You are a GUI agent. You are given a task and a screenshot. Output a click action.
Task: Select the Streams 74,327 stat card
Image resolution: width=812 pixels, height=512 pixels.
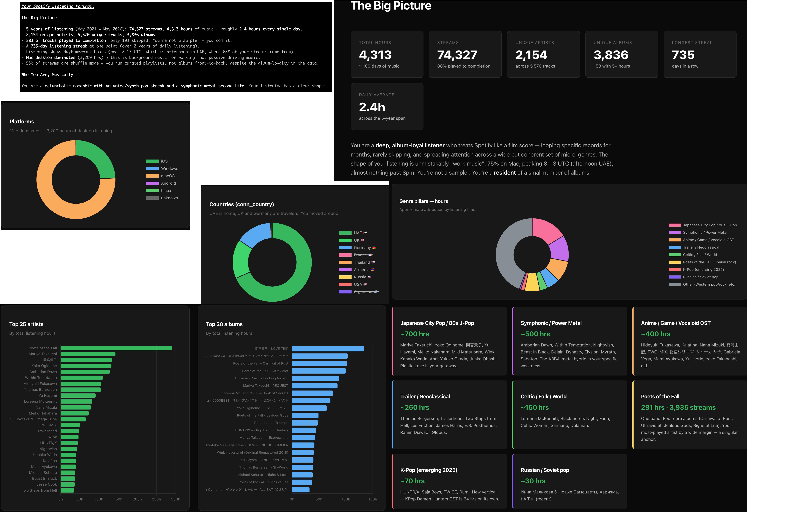point(465,54)
